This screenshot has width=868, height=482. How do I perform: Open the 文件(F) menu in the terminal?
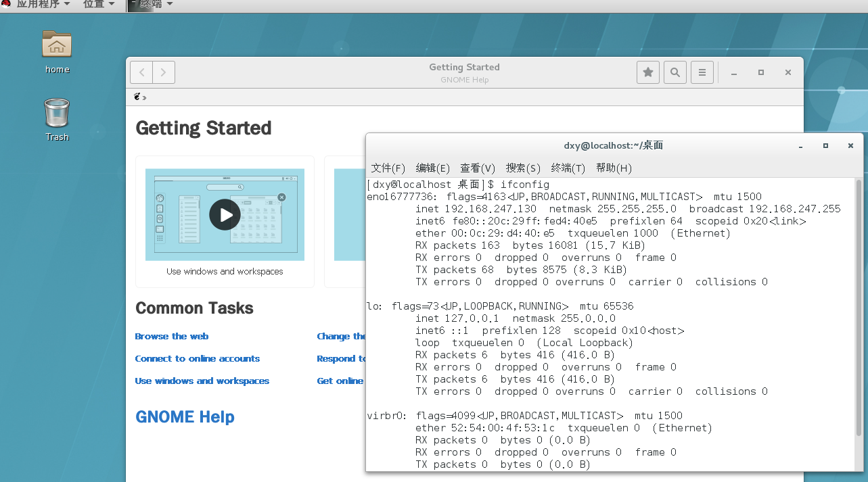tap(388, 168)
